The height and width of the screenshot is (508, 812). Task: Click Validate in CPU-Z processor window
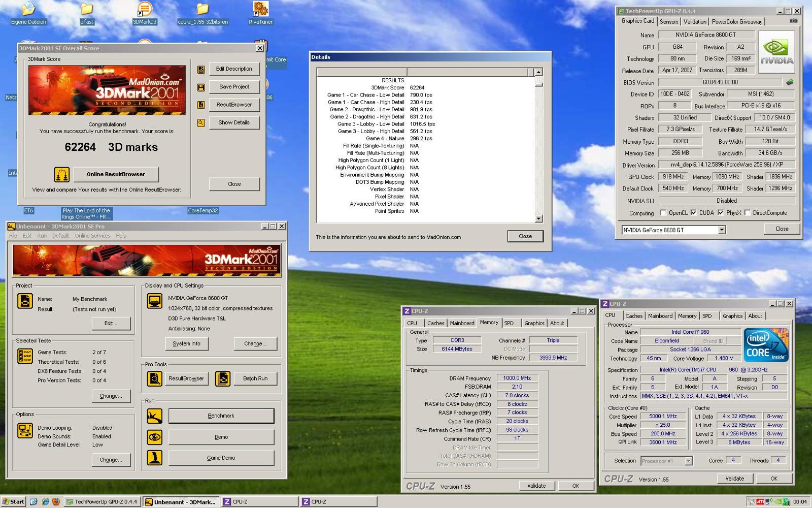pyautogui.click(x=734, y=479)
